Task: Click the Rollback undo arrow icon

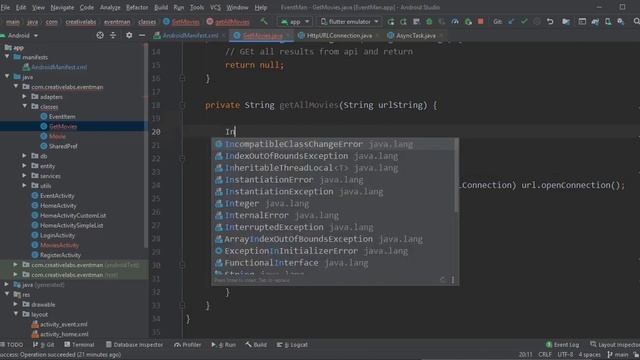Action: tap(550, 22)
